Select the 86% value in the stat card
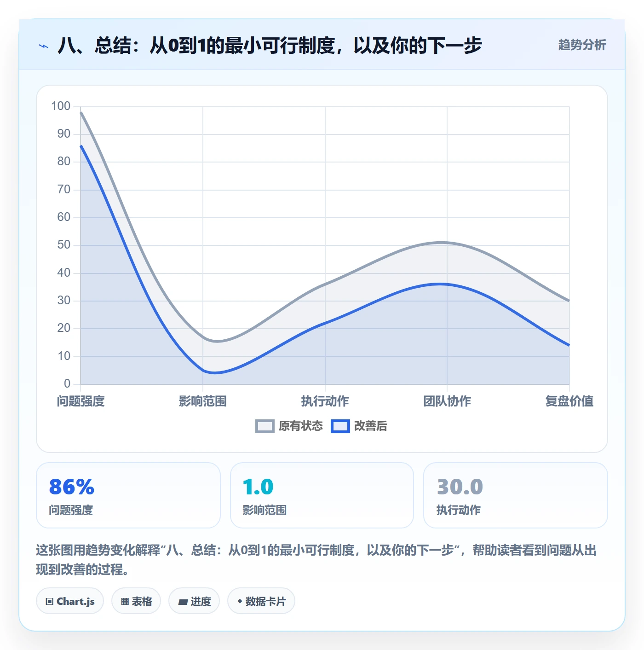Screen dimensions: 644x650 pyautogui.click(x=72, y=487)
